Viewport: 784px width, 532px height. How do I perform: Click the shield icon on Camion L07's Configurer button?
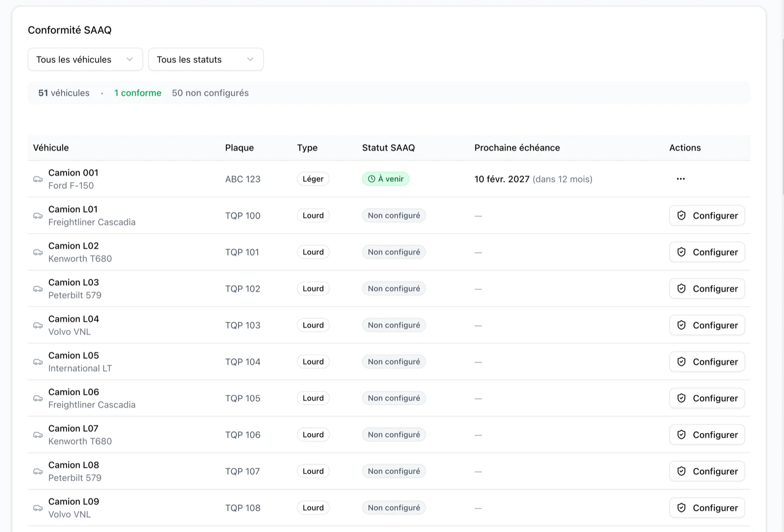(x=681, y=435)
